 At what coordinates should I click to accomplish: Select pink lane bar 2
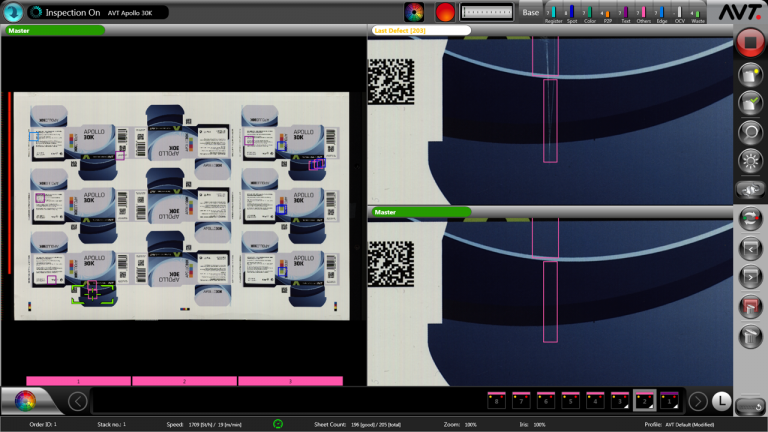(x=184, y=381)
